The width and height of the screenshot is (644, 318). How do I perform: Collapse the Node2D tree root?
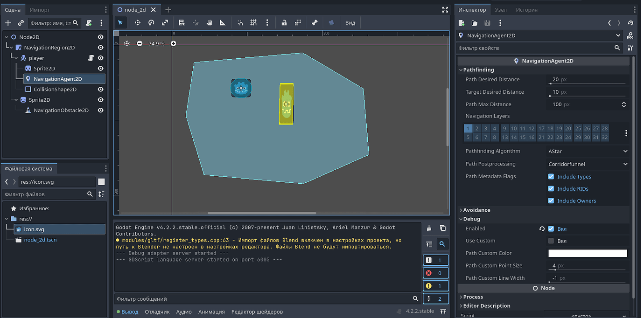(6, 37)
